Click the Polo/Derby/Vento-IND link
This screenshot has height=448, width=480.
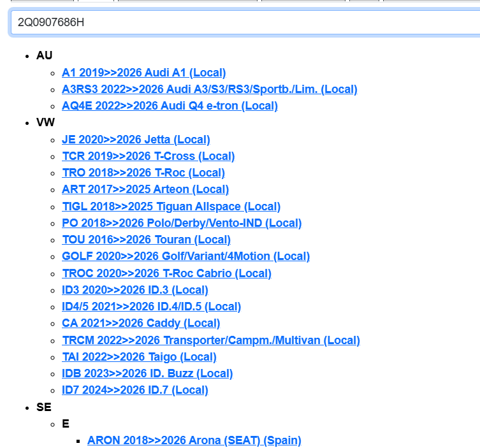pos(182,223)
